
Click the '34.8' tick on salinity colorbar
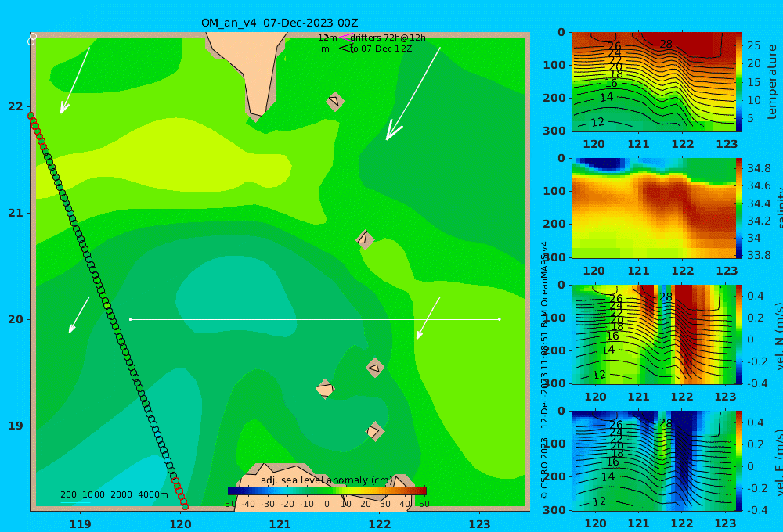point(759,168)
